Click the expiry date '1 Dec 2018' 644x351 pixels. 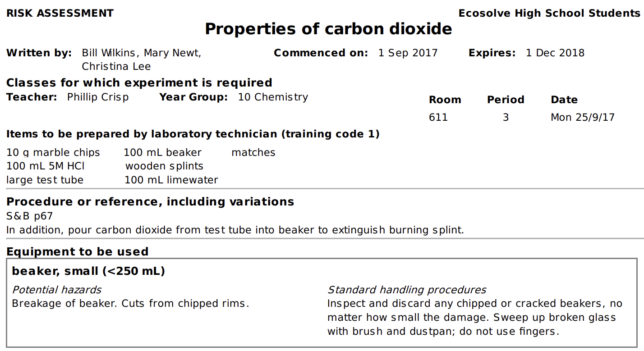click(555, 53)
